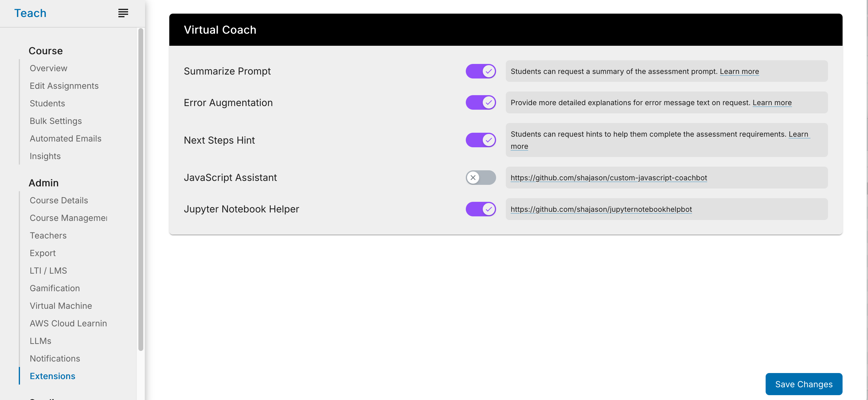Open the Insights page
The width and height of the screenshot is (868, 400).
(x=45, y=156)
